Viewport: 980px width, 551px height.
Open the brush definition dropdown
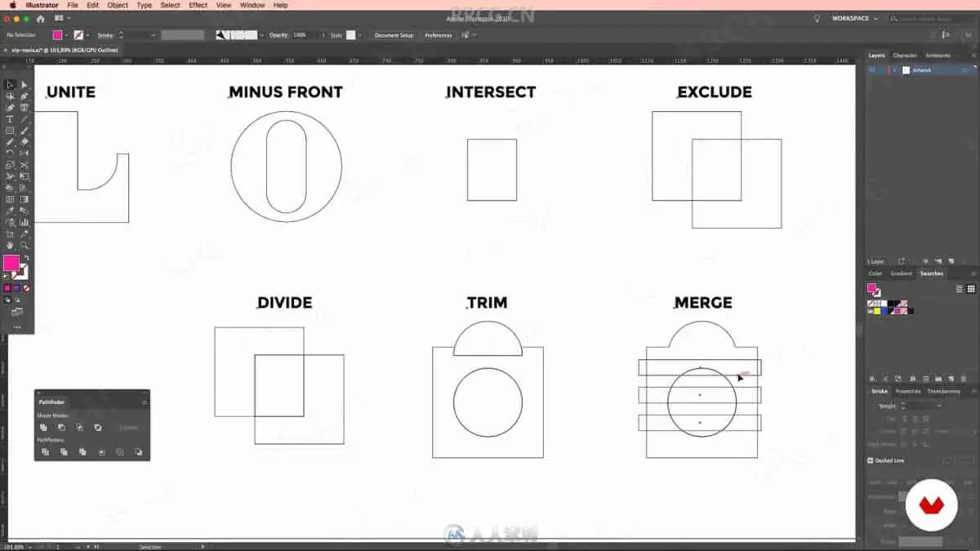pos(261,35)
